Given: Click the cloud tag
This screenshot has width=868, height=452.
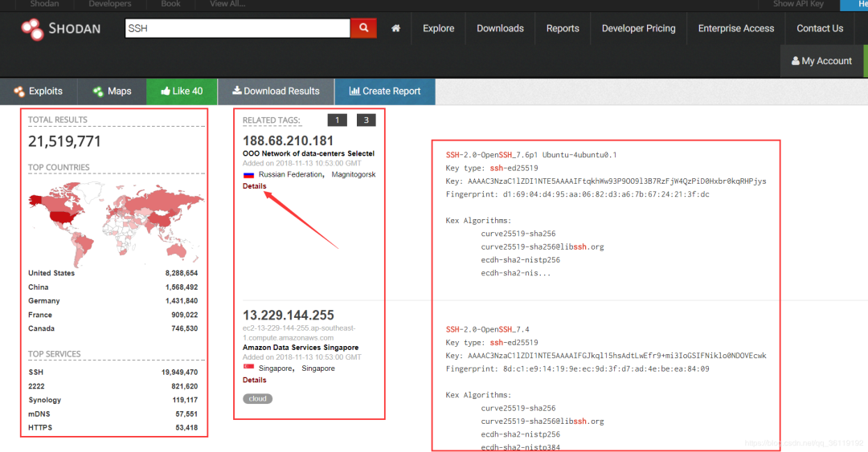Looking at the screenshot, I should (x=257, y=398).
